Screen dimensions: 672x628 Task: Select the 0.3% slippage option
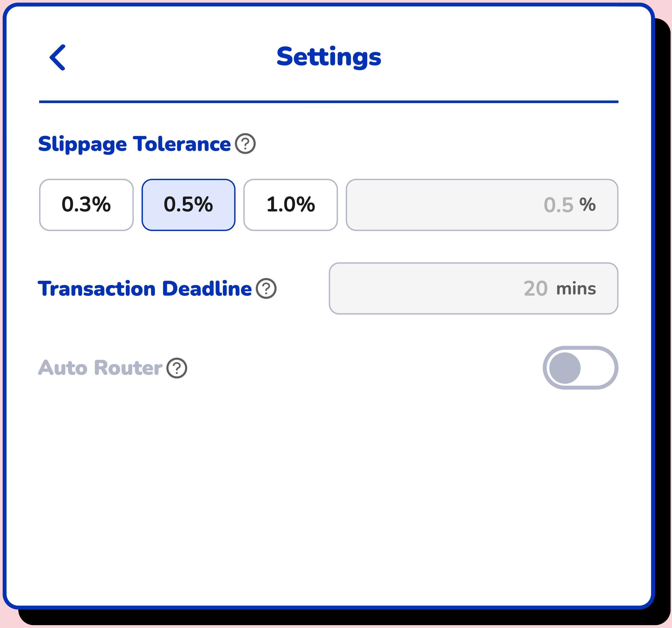click(86, 205)
